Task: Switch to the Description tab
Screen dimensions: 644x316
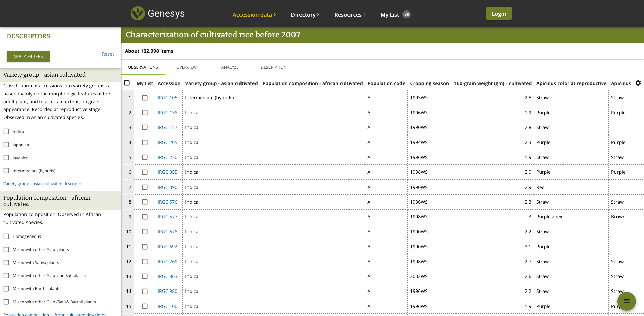Action: click(x=274, y=67)
